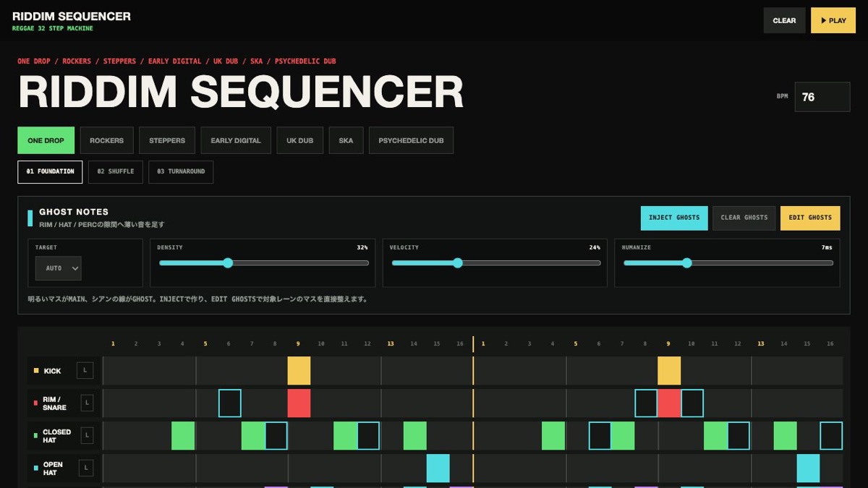Click the Clear button in header

click(784, 20)
